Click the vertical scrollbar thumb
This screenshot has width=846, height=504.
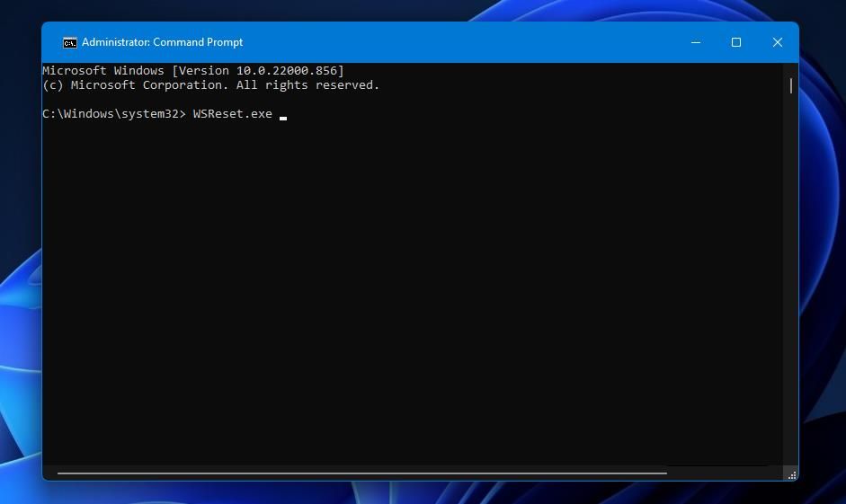pyautogui.click(x=791, y=85)
